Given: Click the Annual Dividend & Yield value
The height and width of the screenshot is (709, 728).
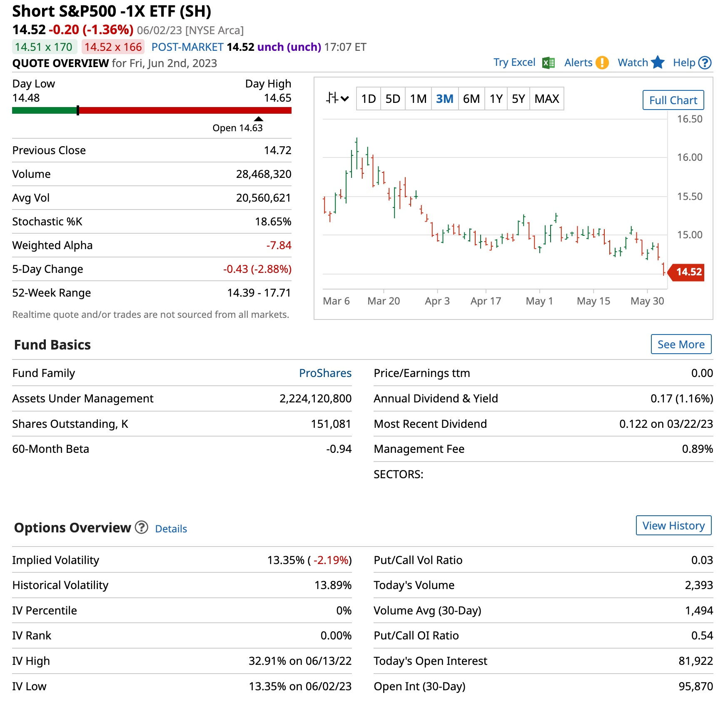Looking at the screenshot, I should 682,399.
